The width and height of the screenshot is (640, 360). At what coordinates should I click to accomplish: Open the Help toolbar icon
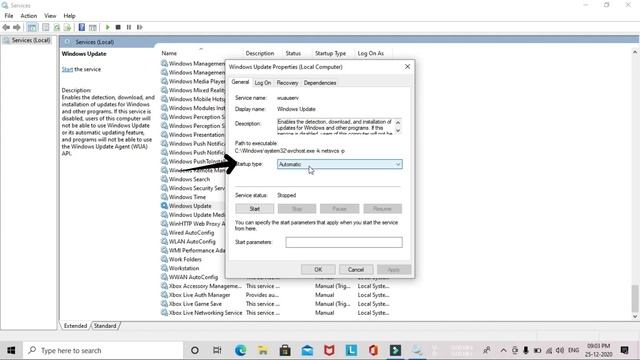[x=82, y=27]
